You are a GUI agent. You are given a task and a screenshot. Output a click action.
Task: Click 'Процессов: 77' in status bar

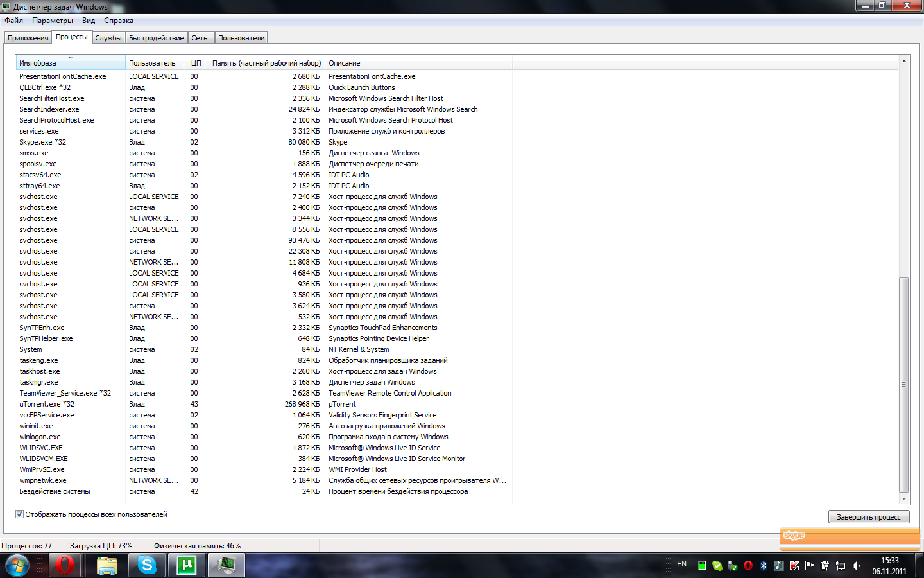point(26,546)
